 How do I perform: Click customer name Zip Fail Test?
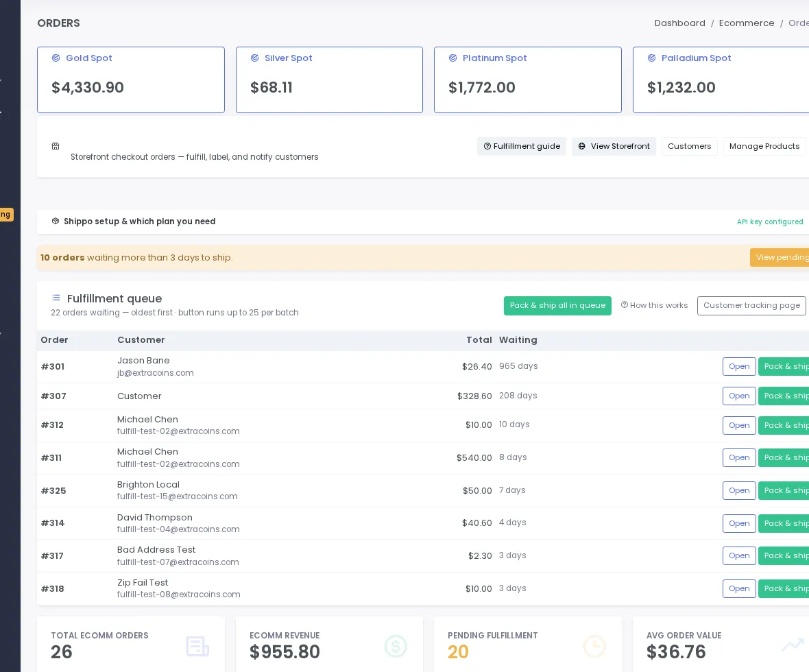[143, 583]
